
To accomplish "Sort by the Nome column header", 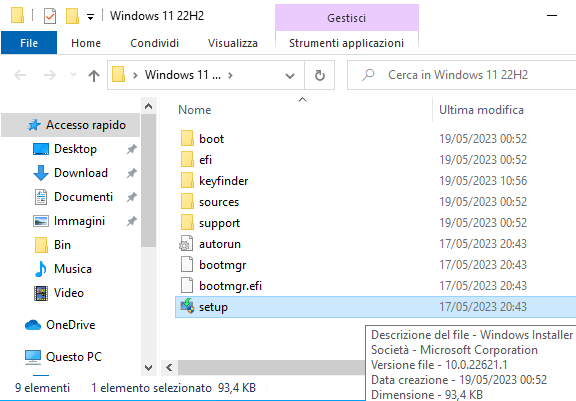I will click(x=194, y=110).
